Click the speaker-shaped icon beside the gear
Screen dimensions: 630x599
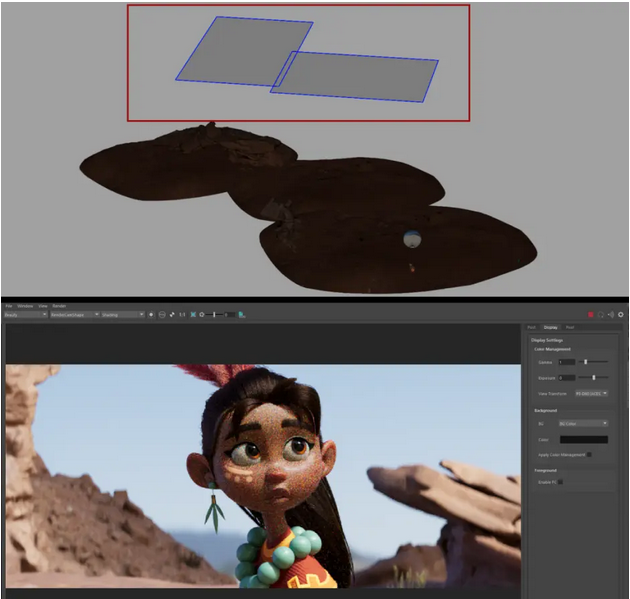[x=611, y=314]
